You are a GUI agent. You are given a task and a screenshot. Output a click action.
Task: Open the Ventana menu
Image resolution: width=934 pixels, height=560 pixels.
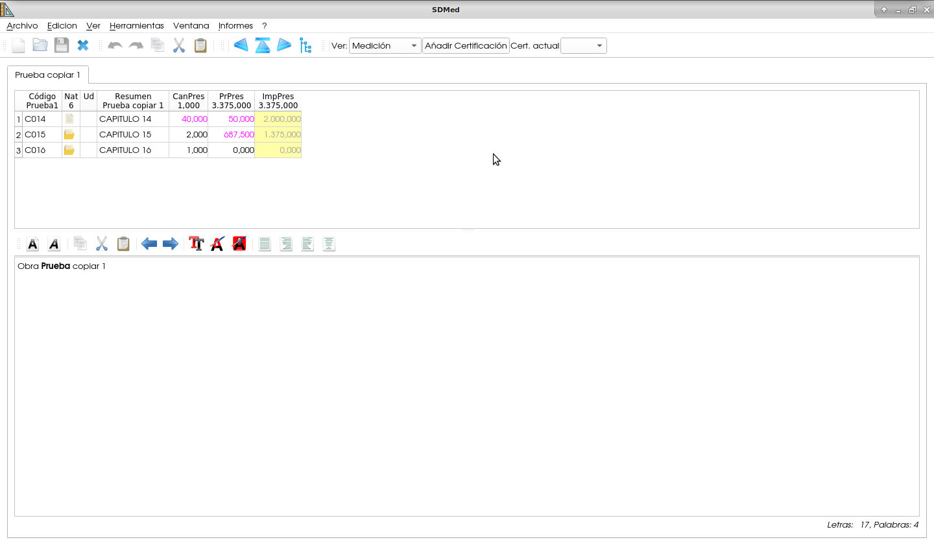(x=191, y=26)
